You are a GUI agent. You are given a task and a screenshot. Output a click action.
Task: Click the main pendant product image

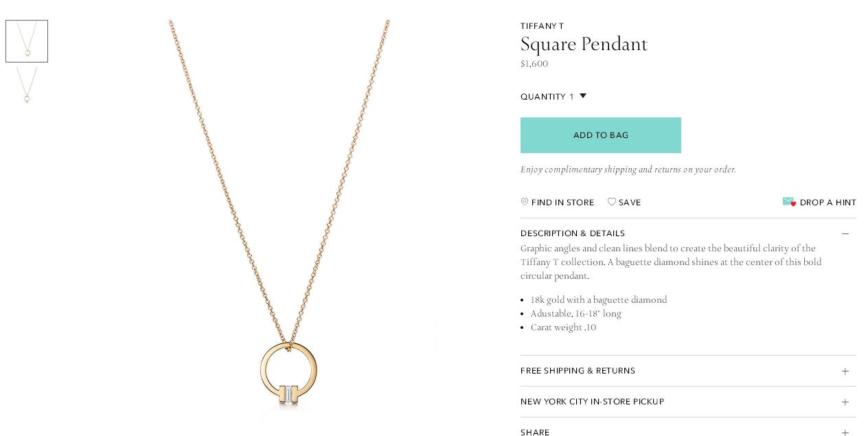click(x=279, y=220)
